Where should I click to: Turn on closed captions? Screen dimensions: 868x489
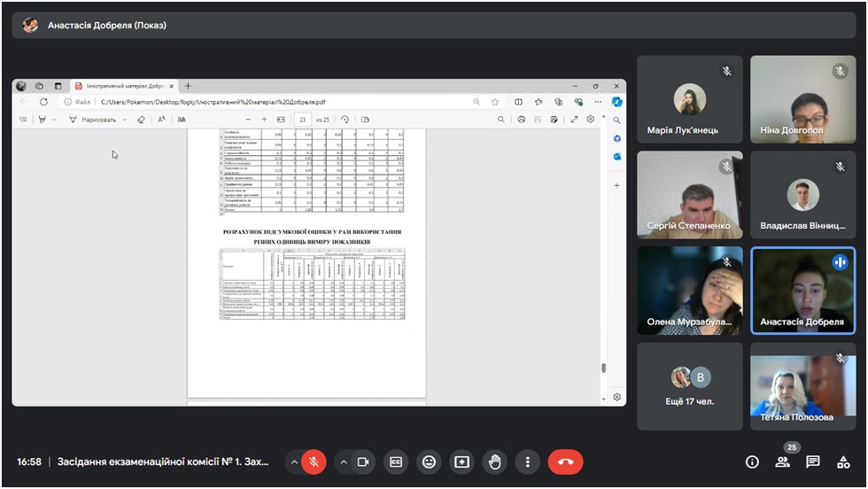397,462
